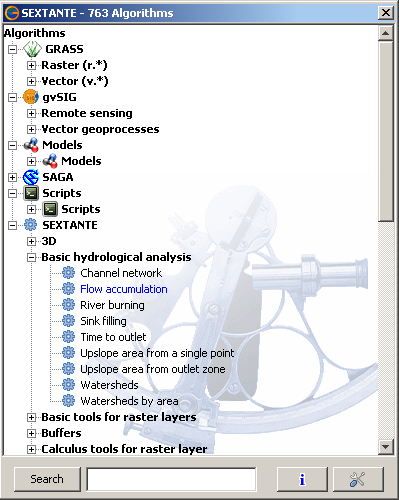Viewport: 399px width, 500px height.
Task: Click the Models molecule icon at top level
Action: (x=31, y=145)
